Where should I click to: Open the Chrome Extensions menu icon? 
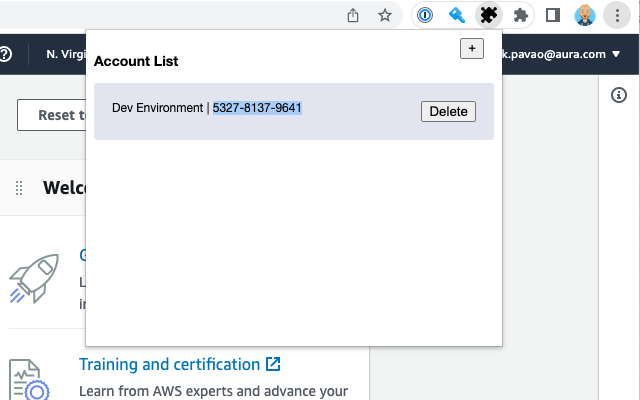click(x=521, y=16)
